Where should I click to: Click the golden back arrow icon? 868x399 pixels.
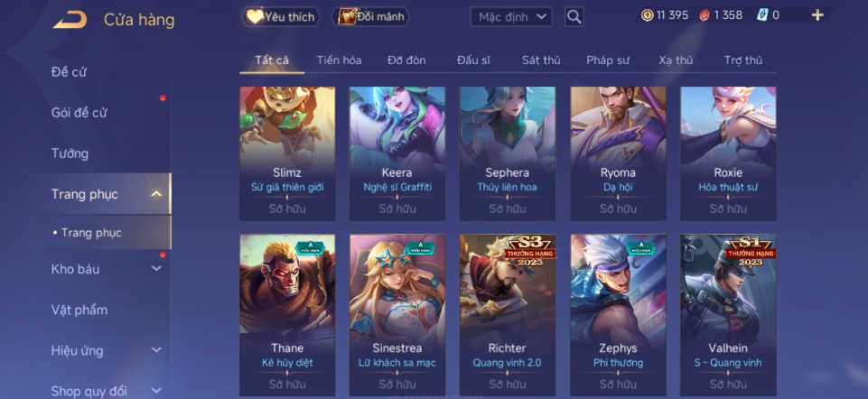[x=70, y=19]
